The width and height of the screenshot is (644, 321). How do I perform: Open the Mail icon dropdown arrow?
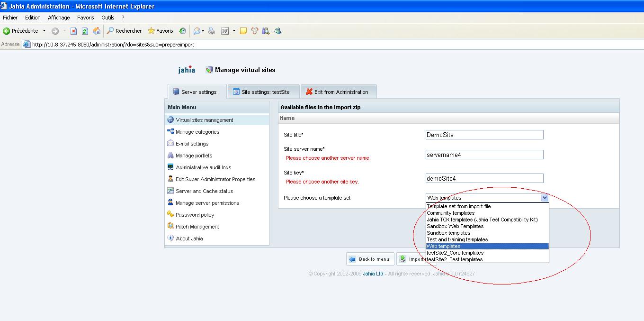click(x=203, y=31)
